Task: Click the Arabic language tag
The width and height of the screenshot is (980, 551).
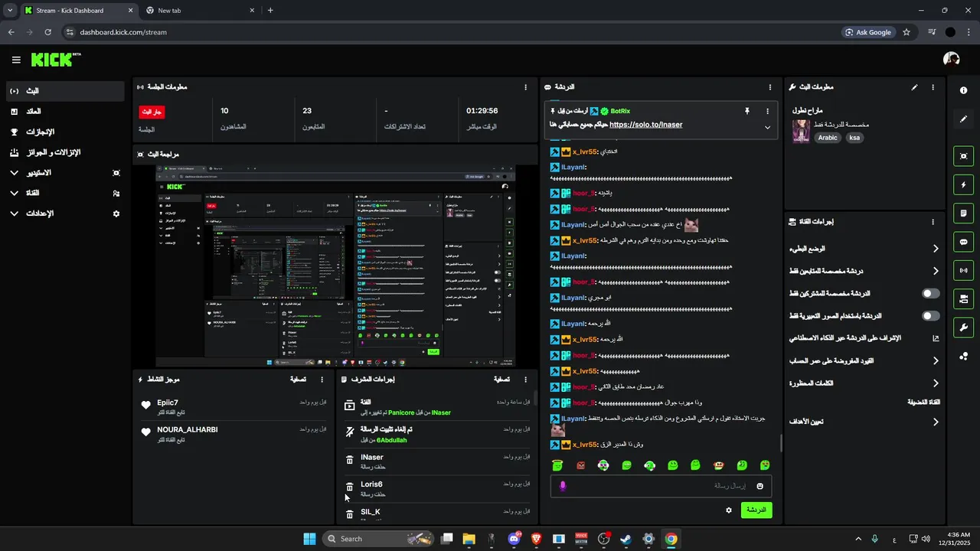Action: (828, 138)
